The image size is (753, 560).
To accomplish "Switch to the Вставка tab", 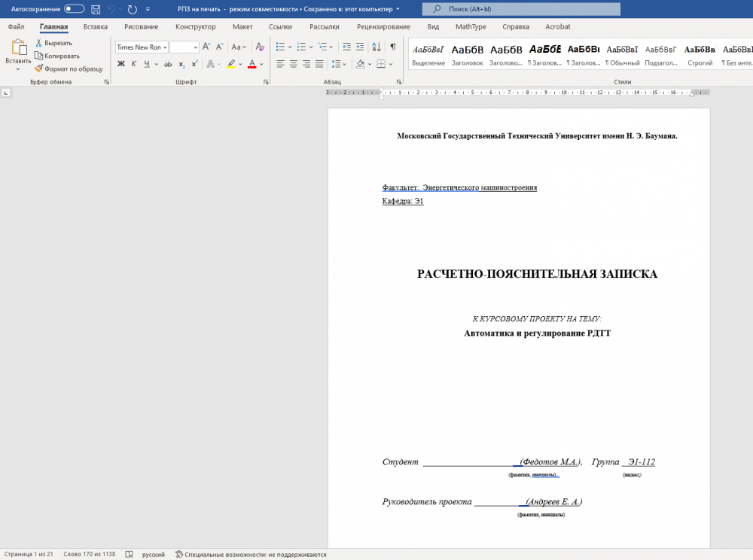I will [x=96, y=26].
